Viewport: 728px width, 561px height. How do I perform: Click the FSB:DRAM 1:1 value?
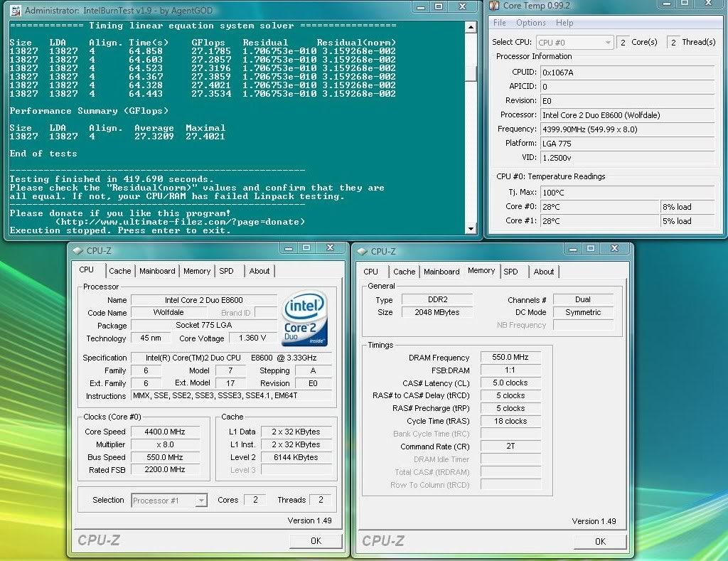(510, 370)
